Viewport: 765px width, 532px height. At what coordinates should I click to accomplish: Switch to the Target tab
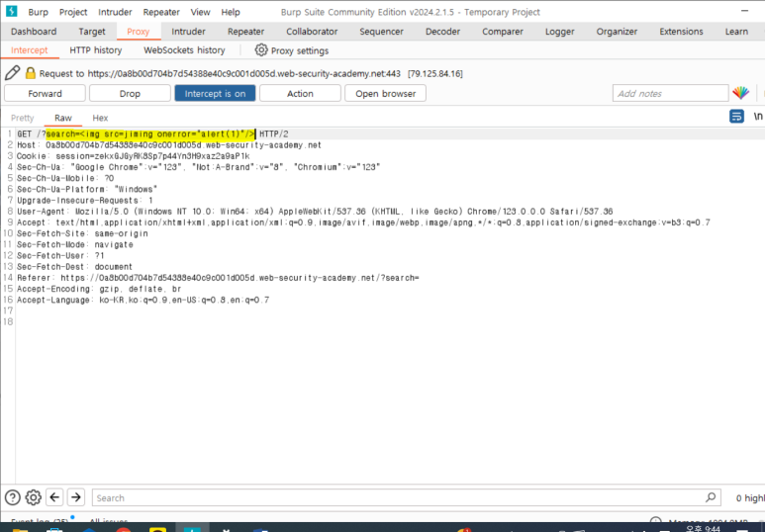click(x=92, y=32)
